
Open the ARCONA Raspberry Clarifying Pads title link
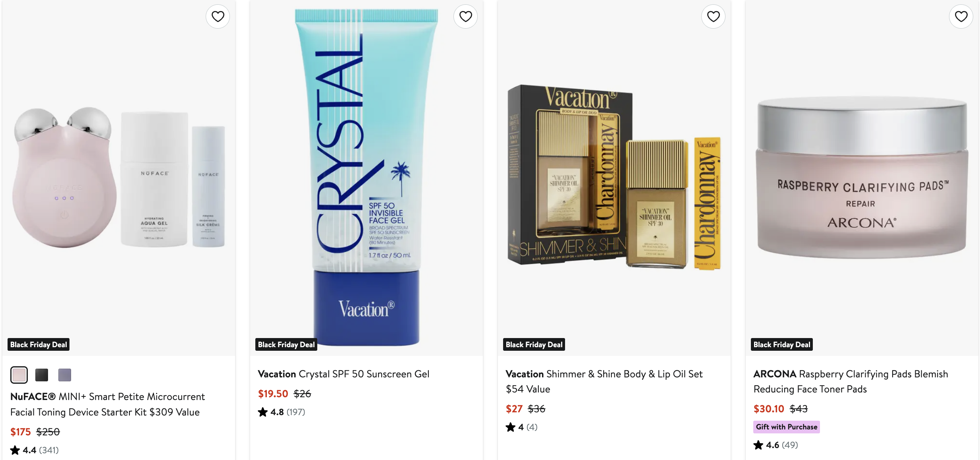tap(851, 381)
